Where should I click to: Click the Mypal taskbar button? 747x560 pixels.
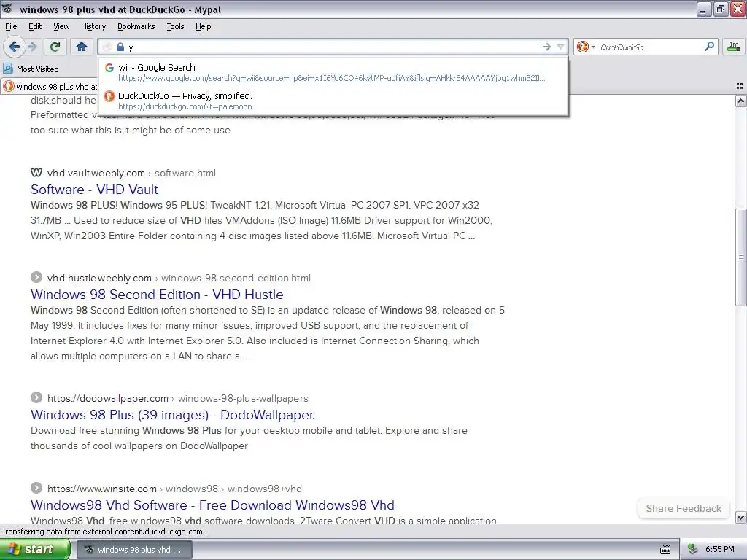[134, 550]
